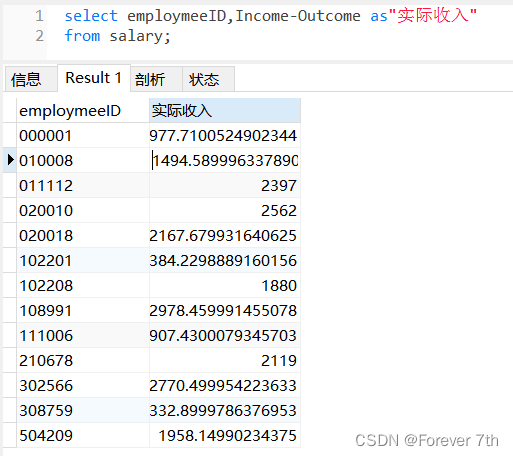This screenshot has height=456, width=513.
Task: Click the 实际收入 column header
Action: (225, 110)
